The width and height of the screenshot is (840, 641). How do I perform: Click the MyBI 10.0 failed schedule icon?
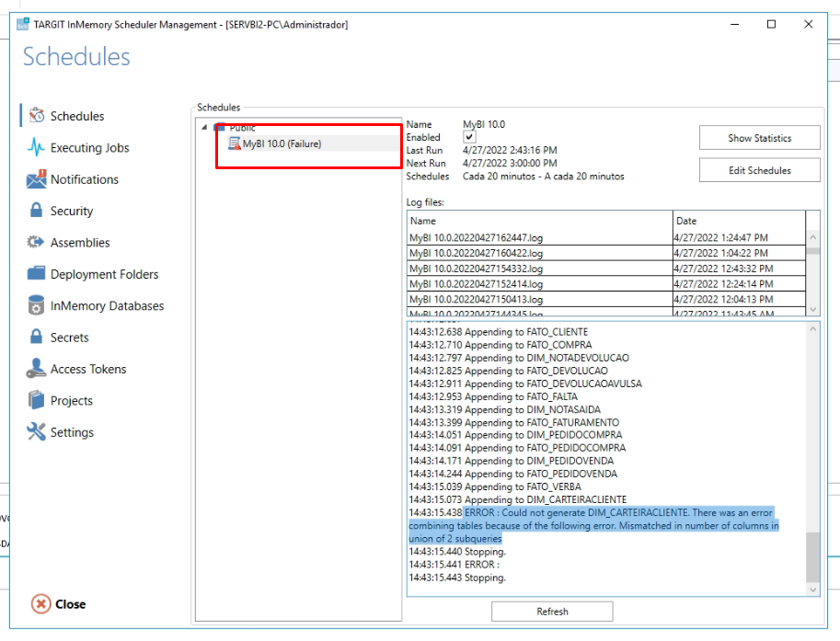click(x=234, y=143)
